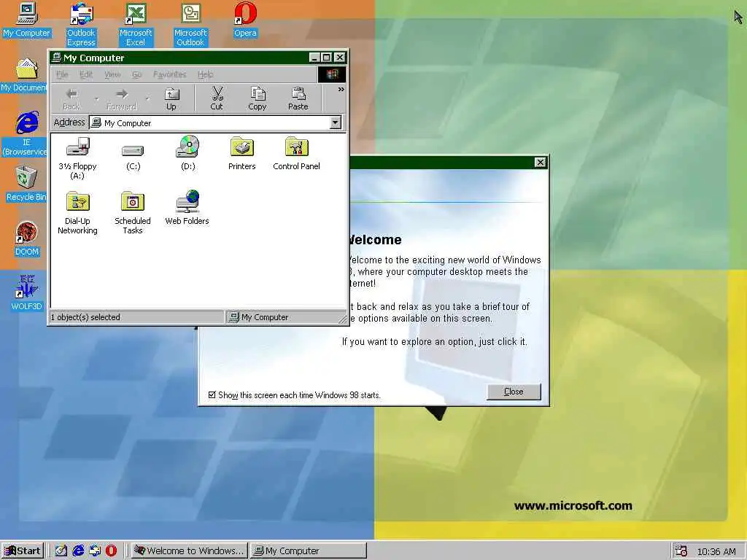Open the Address bar dropdown arrow

click(336, 122)
